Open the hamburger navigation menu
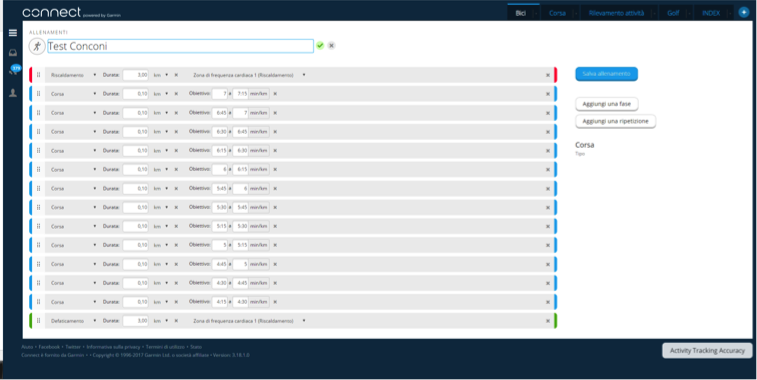The width and height of the screenshot is (757, 380). pos(13,33)
